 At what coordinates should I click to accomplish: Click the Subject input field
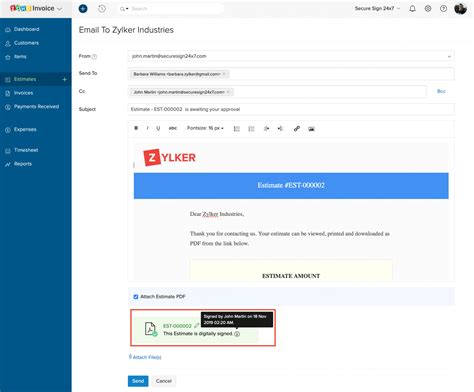point(291,109)
